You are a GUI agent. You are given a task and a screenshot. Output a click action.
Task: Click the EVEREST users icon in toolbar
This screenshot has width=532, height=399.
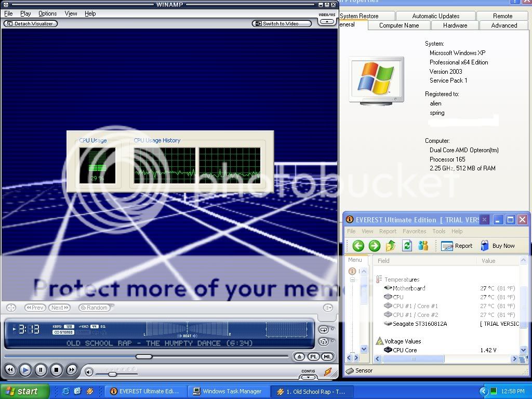(x=423, y=246)
